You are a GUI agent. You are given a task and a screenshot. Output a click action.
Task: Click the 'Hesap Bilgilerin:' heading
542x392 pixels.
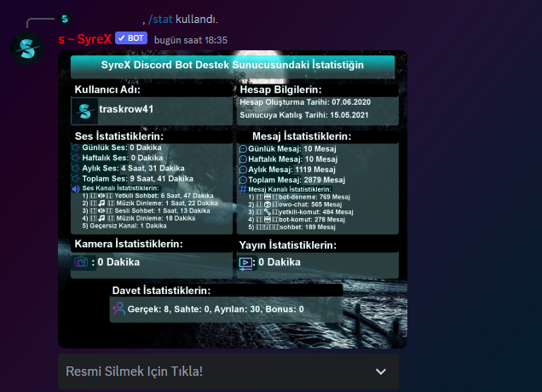pos(280,89)
